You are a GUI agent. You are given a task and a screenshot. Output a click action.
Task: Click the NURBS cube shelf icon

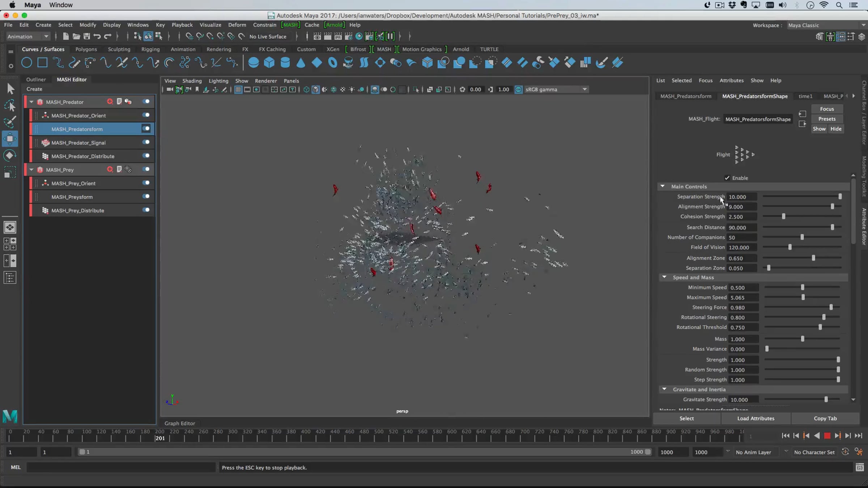pyautogui.click(x=269, y=63)
